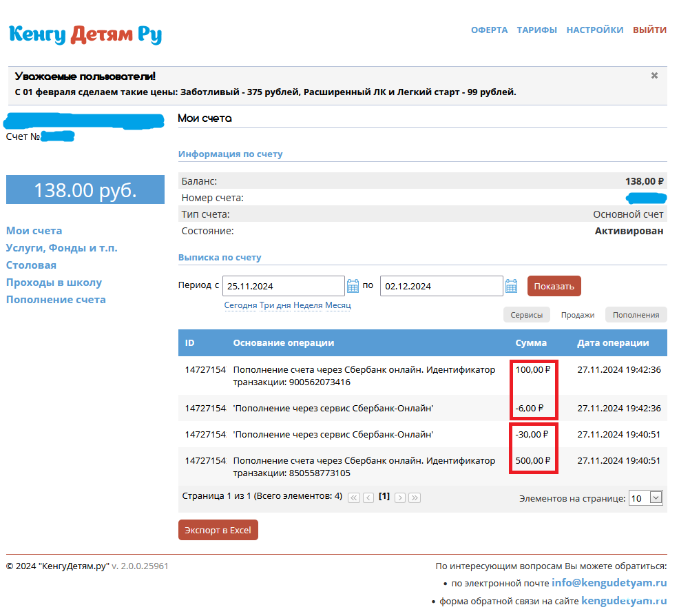Close the price announcement banner
The height and width of the screenshot is (616, 679).
(654, 76)
